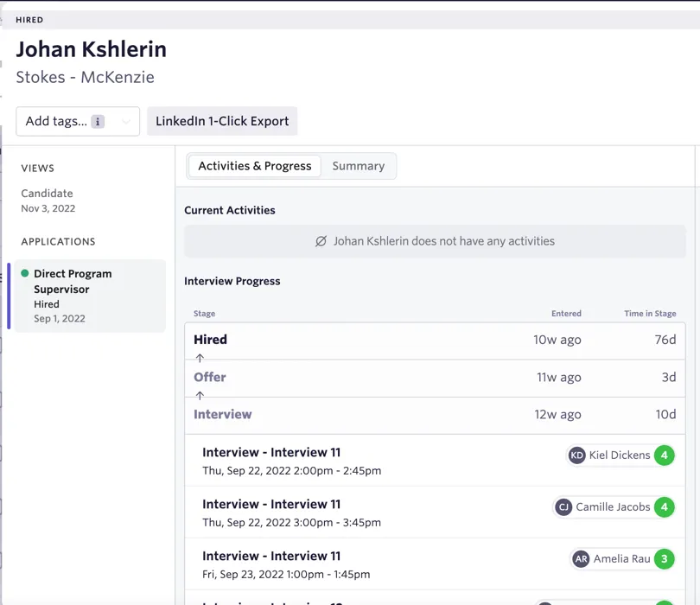700x605 pixels.
Task: Click the 11w ago entered value
Action: [x=558, y=378]
